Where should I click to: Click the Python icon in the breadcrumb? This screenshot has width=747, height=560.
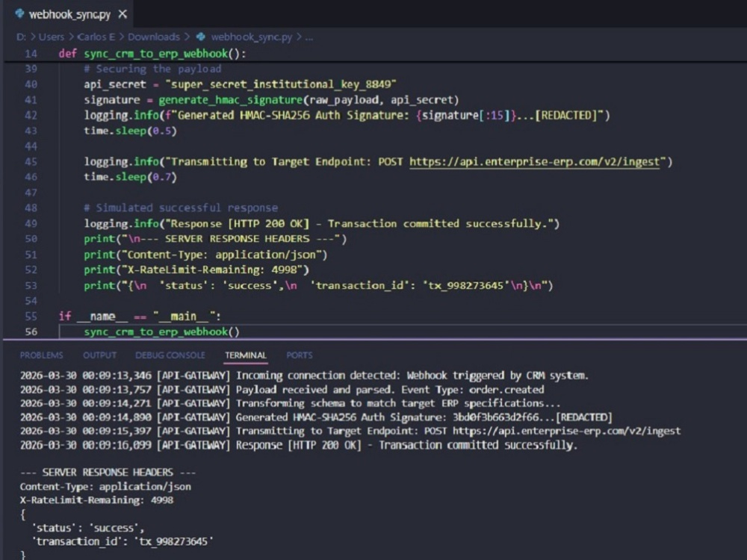[x=200, y=37]
